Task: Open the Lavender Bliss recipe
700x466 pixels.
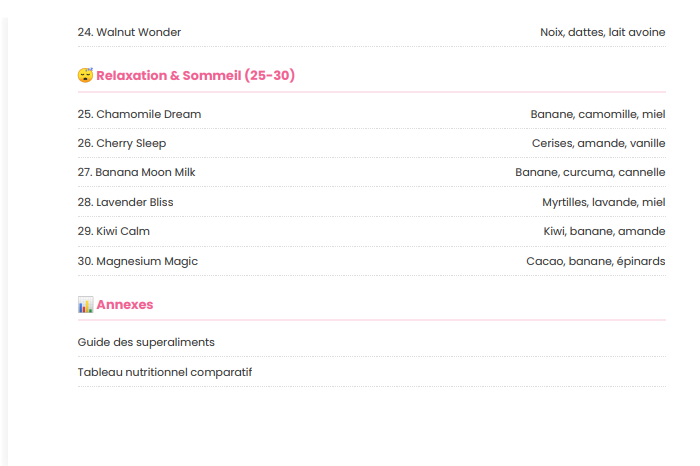Action: point(125,202)
